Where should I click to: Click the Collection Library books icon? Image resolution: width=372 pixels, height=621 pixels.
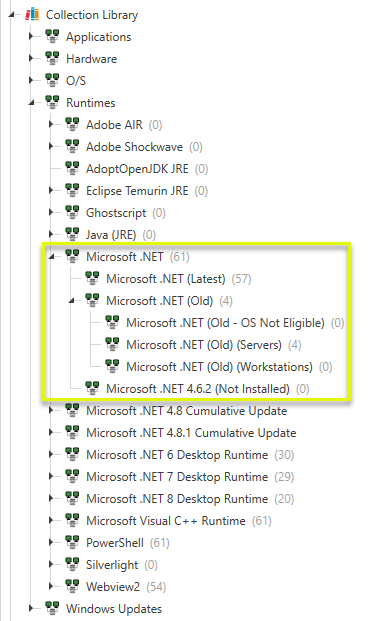pos(32,14)
